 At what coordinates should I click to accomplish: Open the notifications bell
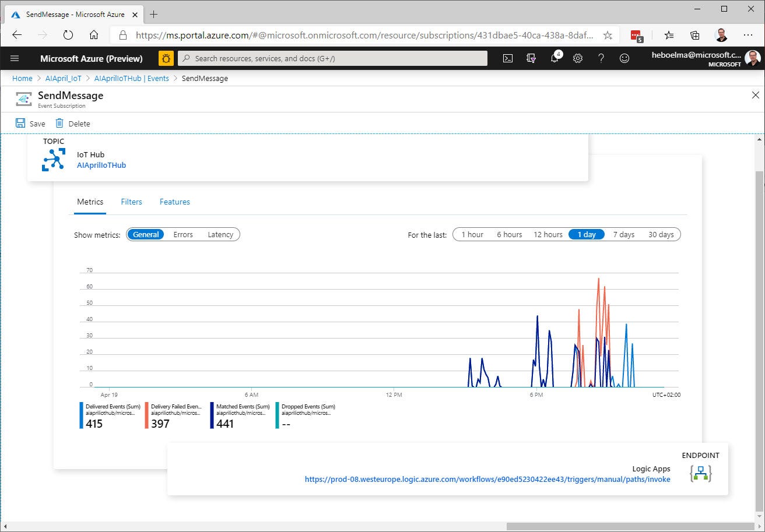(x=555, y=58)
